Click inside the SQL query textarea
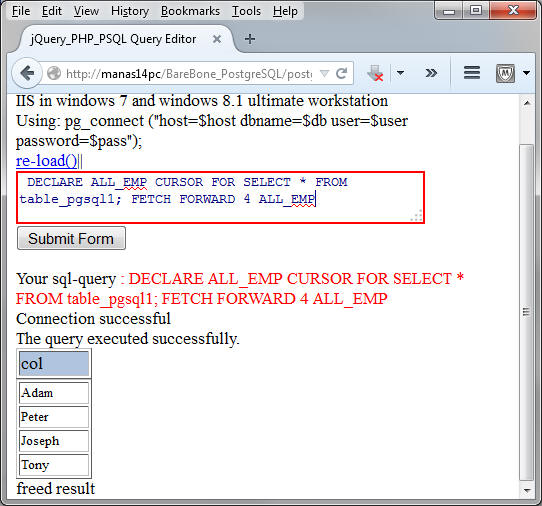The image size is (542, 506). [x=220, y=197]
